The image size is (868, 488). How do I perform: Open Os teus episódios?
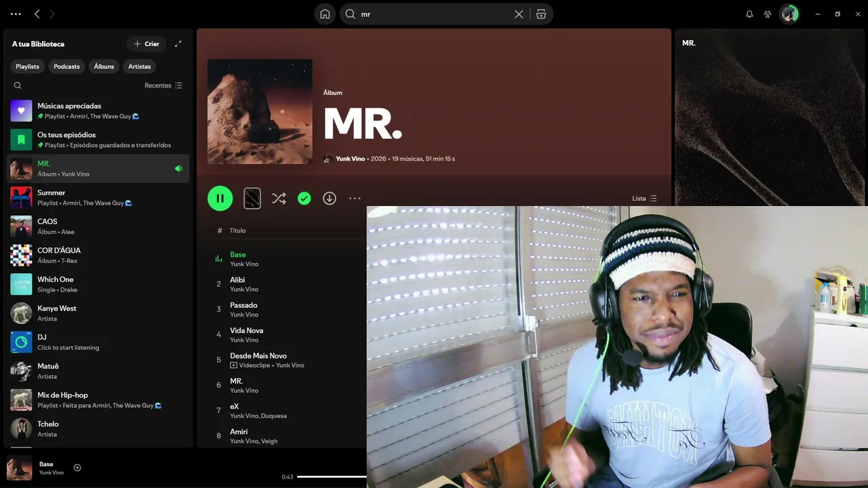pyautogui.click(x=98, y=140)
